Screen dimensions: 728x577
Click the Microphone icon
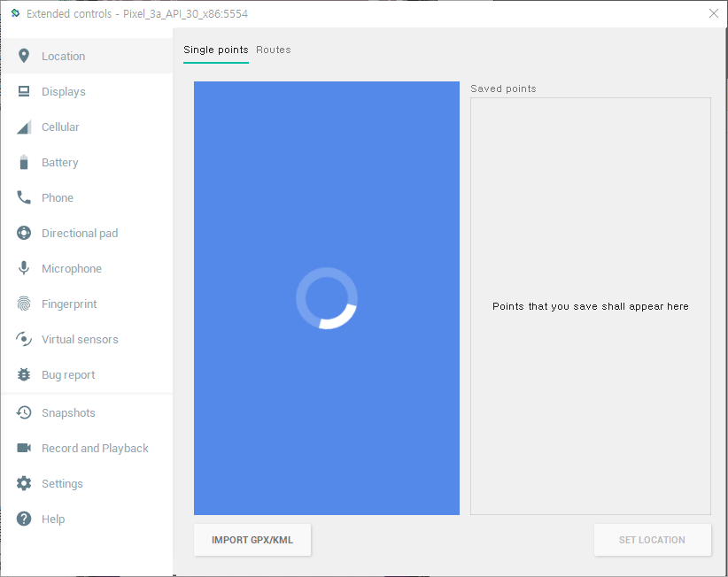(x=24, y=268)
